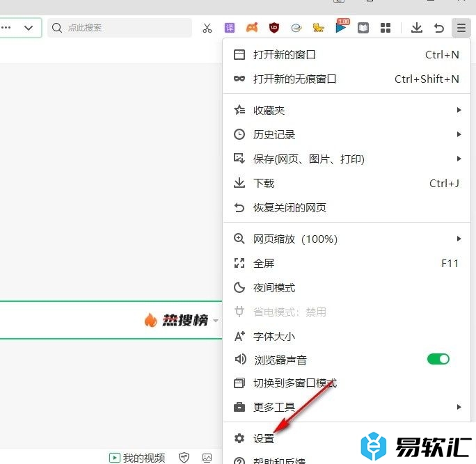Image resolution: width=476 pixels, height=464 pixels.
Task: Open the address bar dropdown chevron
Action: click(29, 28)
